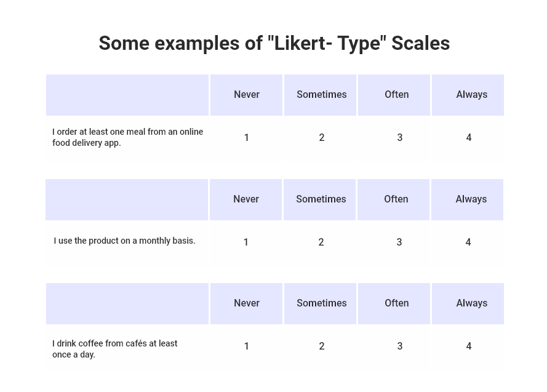Click the 'Often' header in the bottom table
Screen dimensions: 547x392
(x=397, y=303)
